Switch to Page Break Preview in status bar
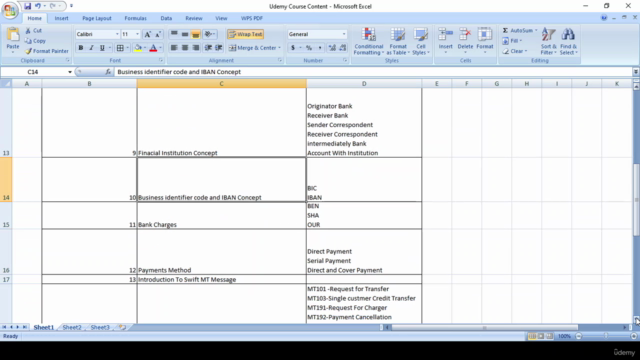The height and width of the screenshot is (360, 640). [549, 336]
